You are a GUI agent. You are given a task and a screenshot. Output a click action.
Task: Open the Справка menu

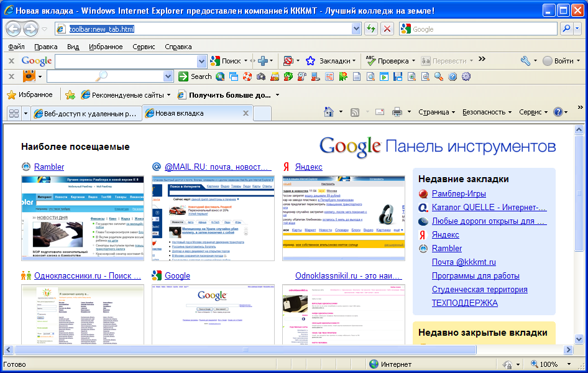pos(178,47)
